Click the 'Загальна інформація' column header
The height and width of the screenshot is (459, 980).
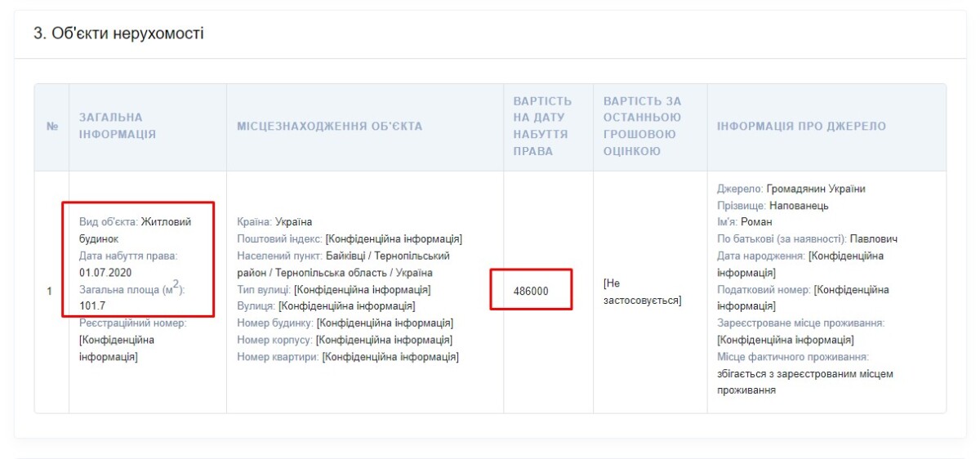(x=118, y=127)
